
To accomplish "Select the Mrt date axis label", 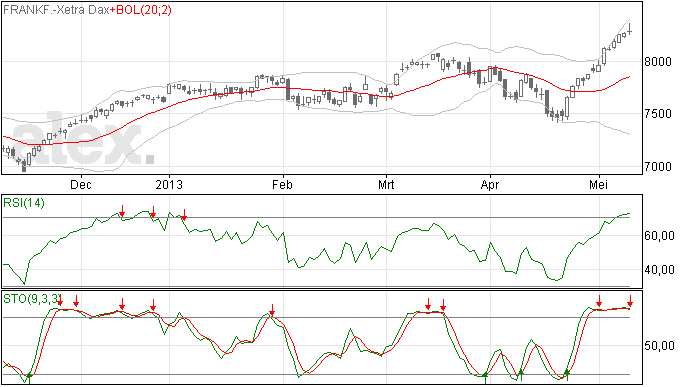I will 386,184.
